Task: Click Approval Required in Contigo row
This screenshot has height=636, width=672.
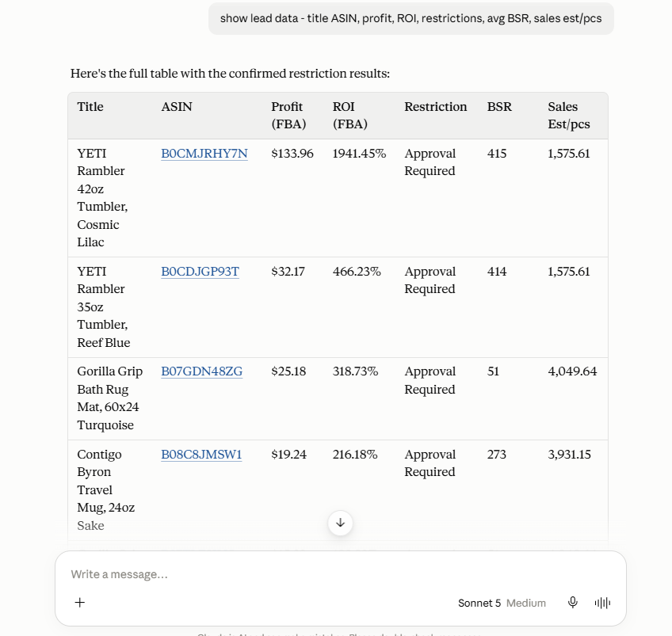Action: [430, 463]
